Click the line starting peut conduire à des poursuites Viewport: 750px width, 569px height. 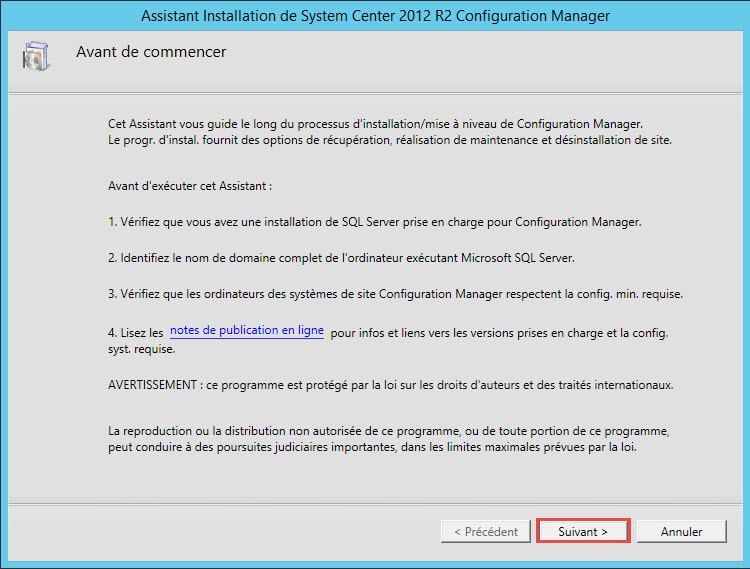372,447
